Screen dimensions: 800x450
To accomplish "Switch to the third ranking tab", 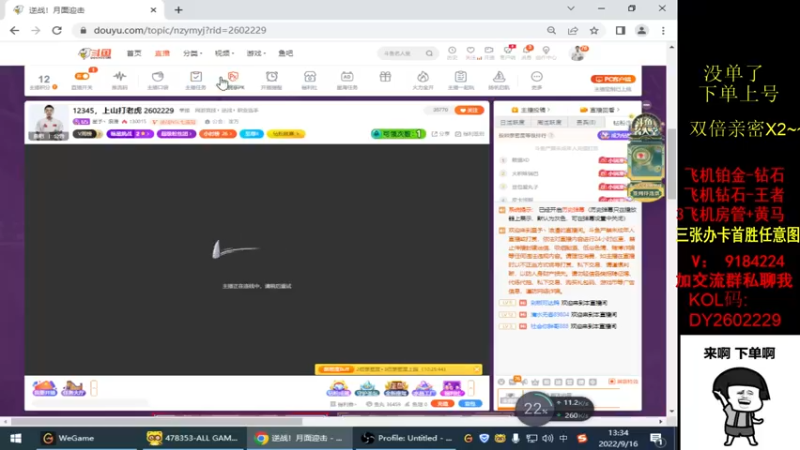I will pyautogui.click(x=586, y=122).
